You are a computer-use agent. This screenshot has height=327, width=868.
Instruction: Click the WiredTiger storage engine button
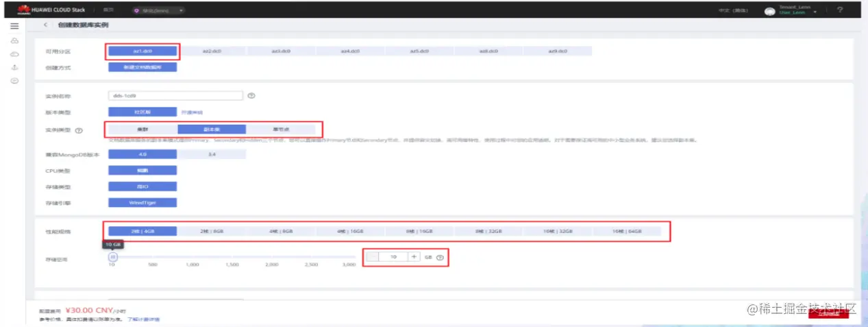[x=142, y=202]
